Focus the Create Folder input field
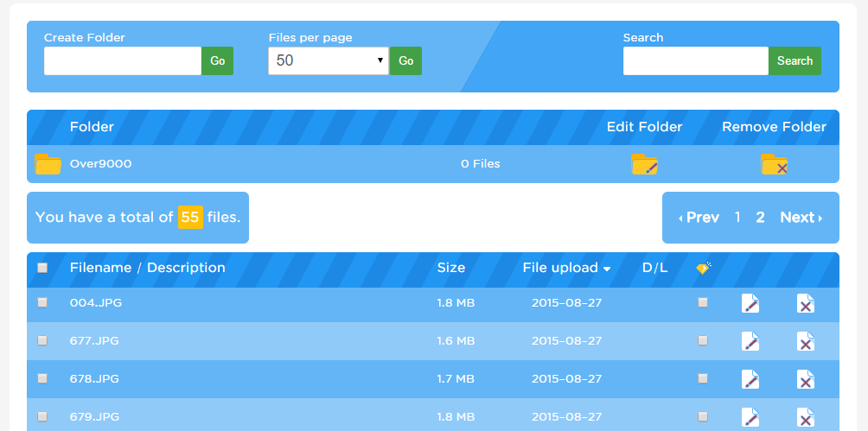The height and width of the screenshot is (431, 868). tap(123, 60)
